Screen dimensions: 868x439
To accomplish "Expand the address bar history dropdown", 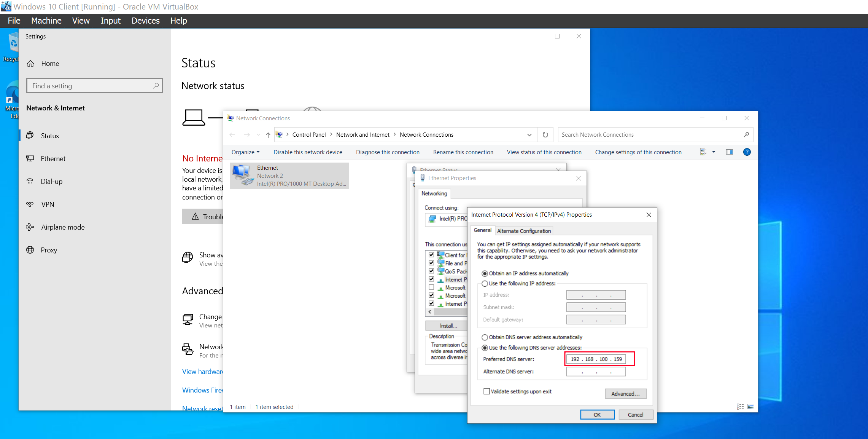I will 529,135.
